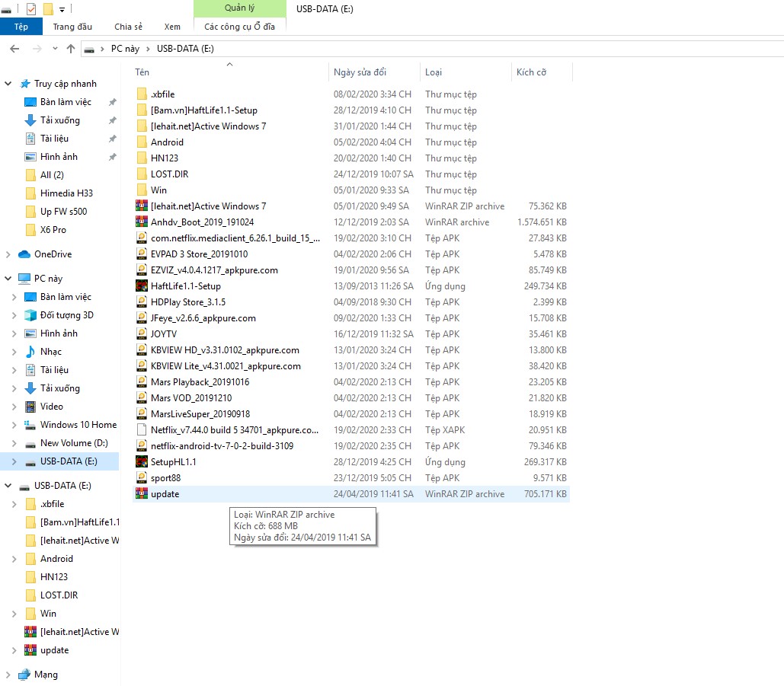The width and height of the screenshot is (784, 686).
Task: Open the Tệp file menu
Action: (21, 27)
